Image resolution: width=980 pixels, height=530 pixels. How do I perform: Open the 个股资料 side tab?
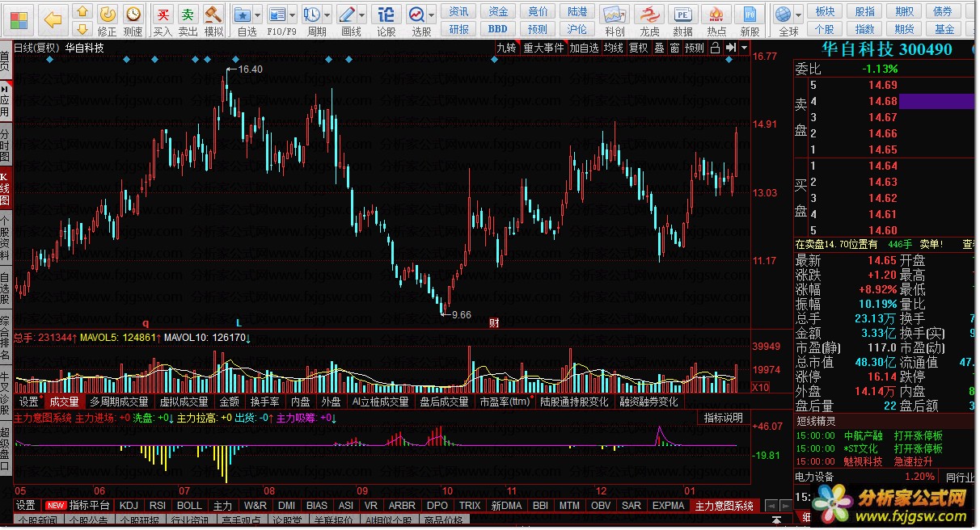coord(6,238)
